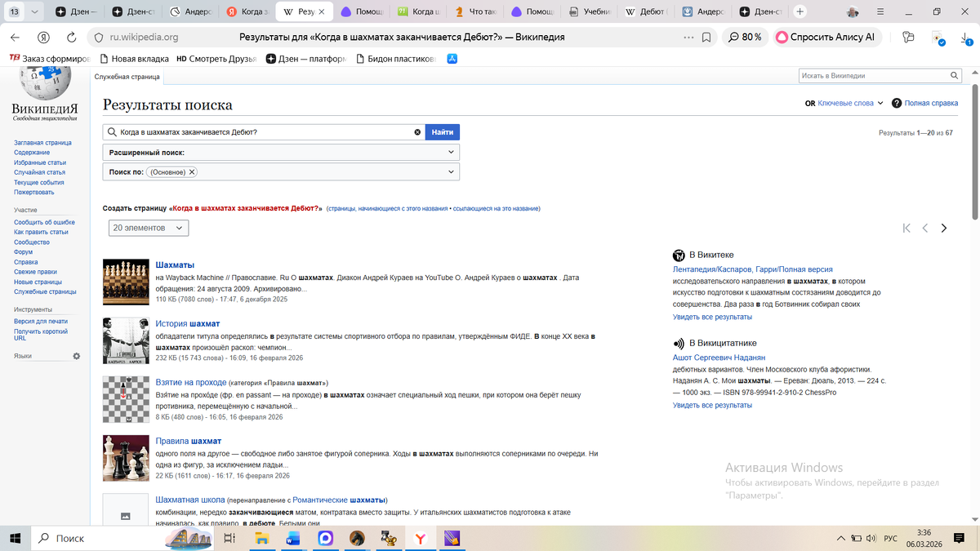
Task: Open language settings gear icon
Action: coord(77,356)
